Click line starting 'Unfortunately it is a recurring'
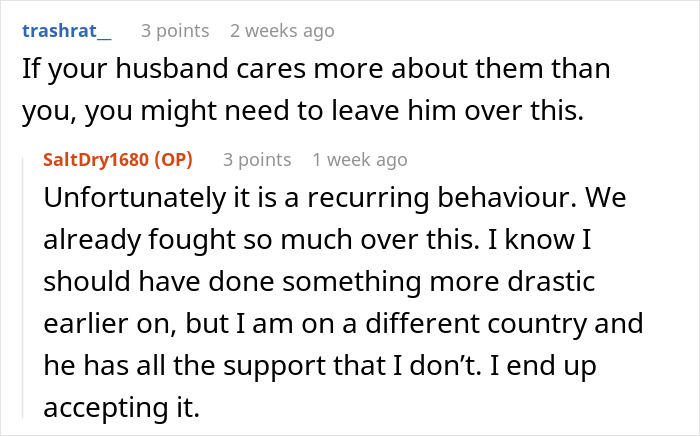Screen dimensions: 700x436 (x=335, y=198)
